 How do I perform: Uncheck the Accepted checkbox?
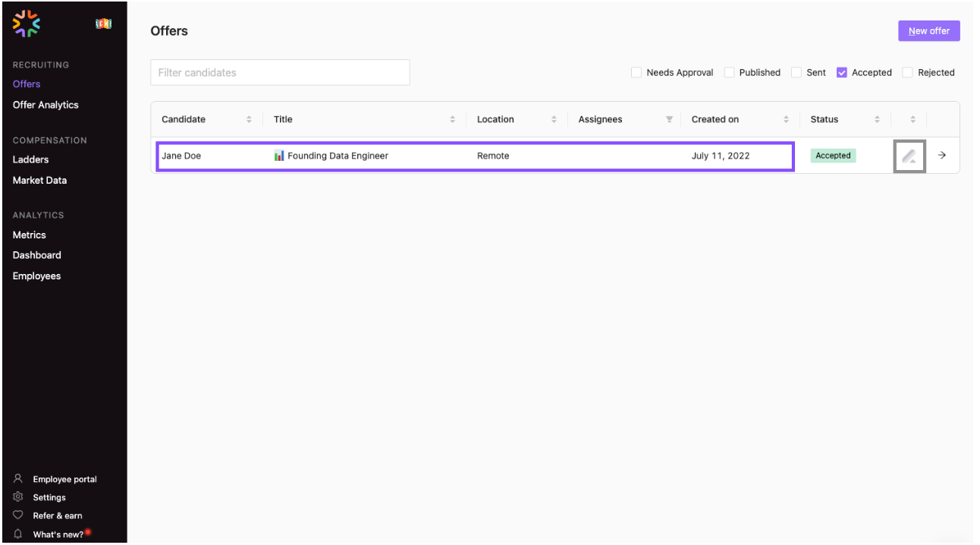pyautogui.click(x=842, y=73)
